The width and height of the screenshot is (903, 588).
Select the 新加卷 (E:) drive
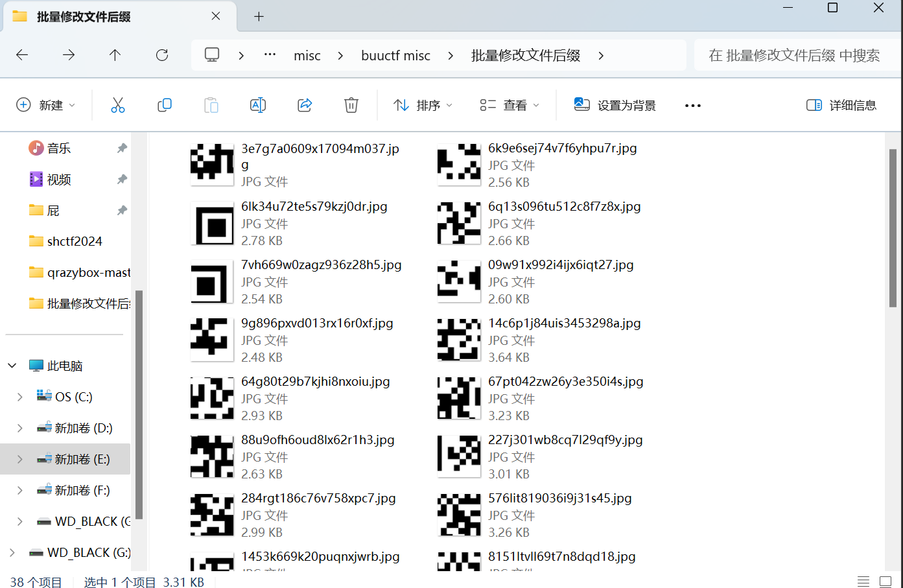coord(82,459)
